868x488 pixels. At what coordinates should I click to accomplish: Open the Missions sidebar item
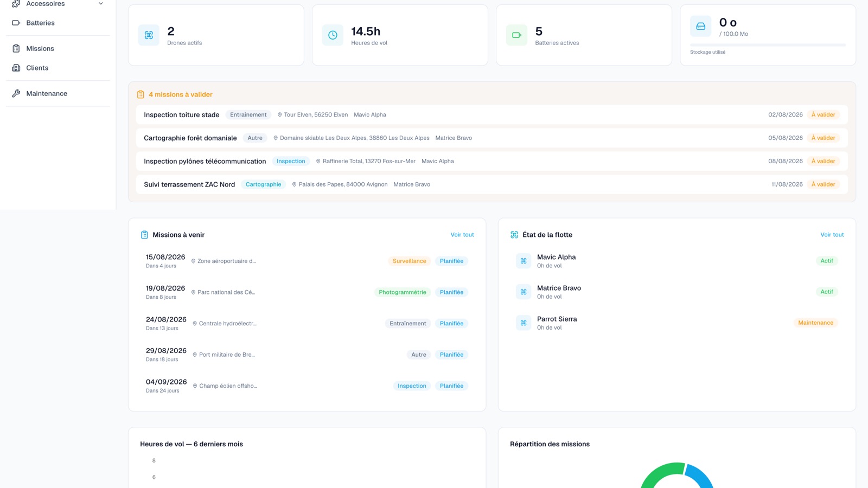tap(58, 48)
